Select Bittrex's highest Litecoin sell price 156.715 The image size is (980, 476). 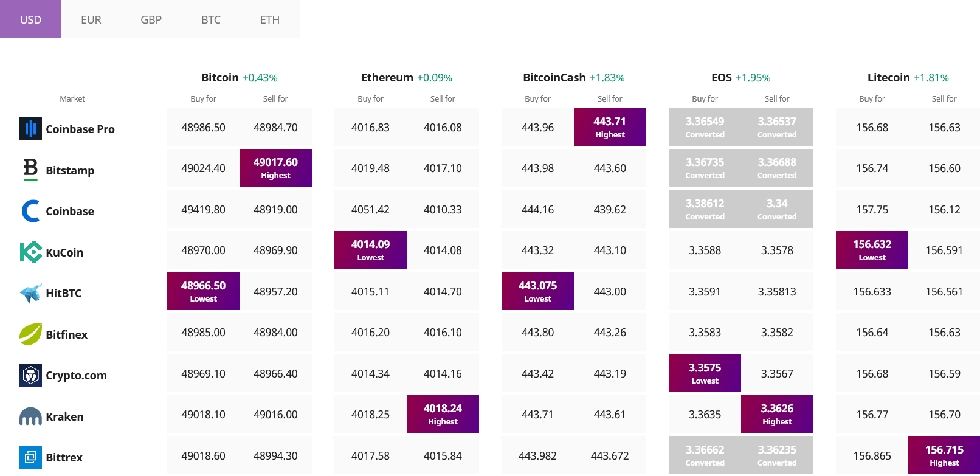pos(944,455)
